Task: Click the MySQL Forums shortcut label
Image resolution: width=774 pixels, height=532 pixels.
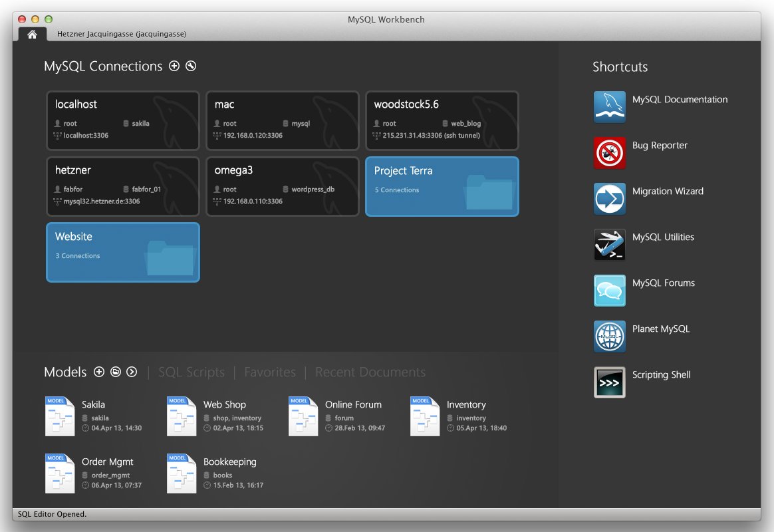Action: 664,283
